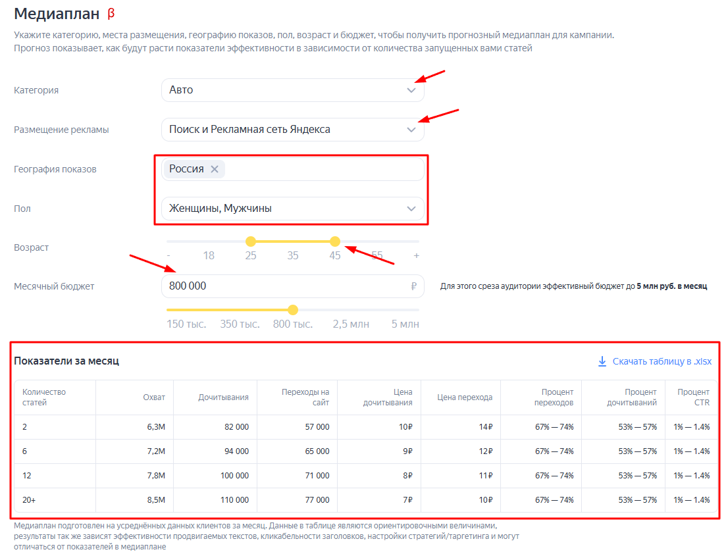Remove the Россия tag from geography
The width and height of the screenshot is (728, 560).
click(215, 169)
